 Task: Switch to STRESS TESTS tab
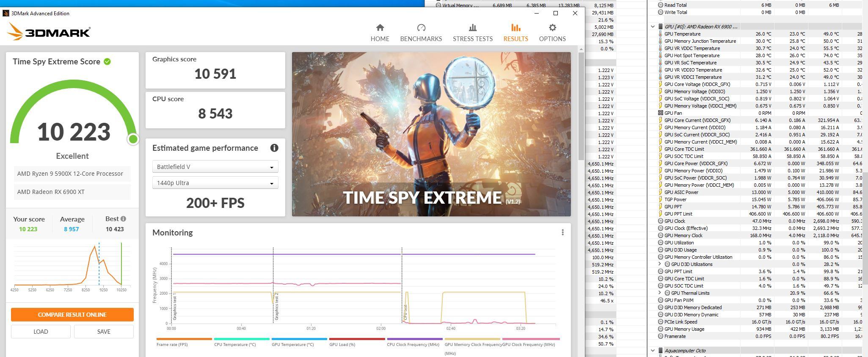pos(472,33)
